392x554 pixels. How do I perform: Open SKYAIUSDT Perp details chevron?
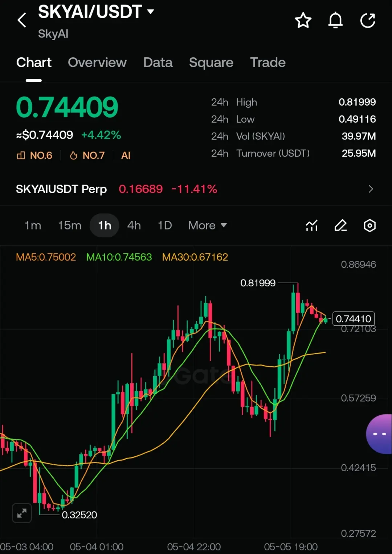[x=371, y=189]
